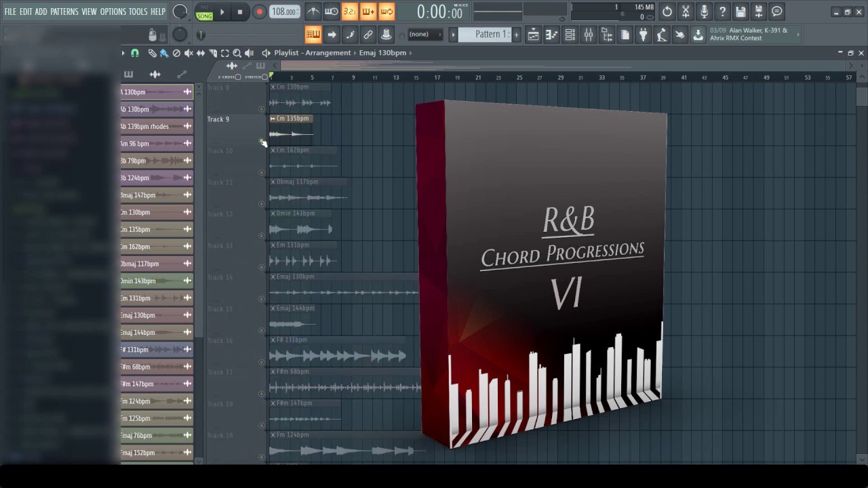Switch to SONG mode
This screenshot has width=868, height=488.
[204, 16]
